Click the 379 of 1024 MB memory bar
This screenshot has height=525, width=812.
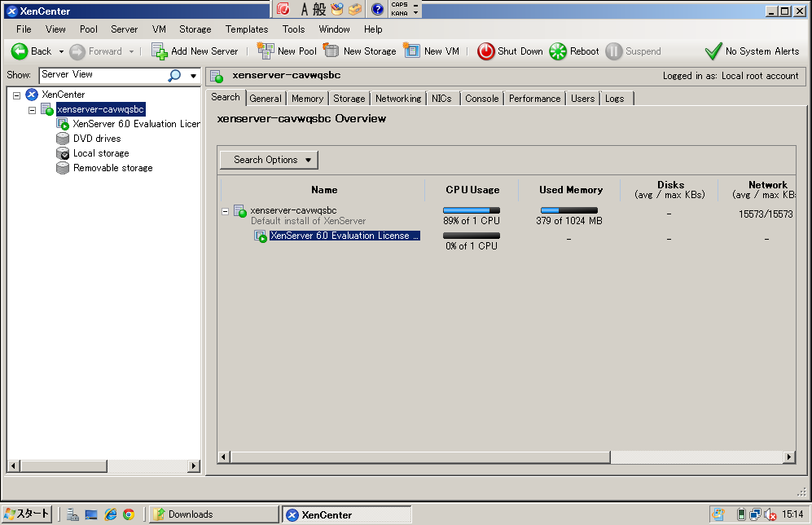(x=569, y=210)
